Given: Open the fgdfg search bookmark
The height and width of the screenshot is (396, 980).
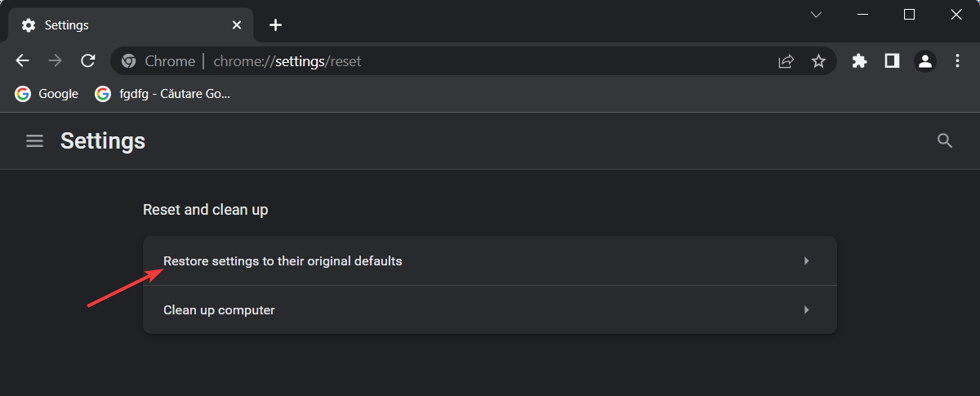Looking at the screenshot, I should 163,94.
